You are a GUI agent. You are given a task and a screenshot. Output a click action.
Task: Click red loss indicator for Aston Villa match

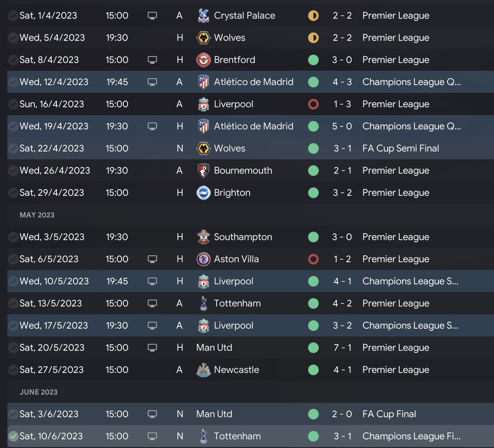(313, 259)
